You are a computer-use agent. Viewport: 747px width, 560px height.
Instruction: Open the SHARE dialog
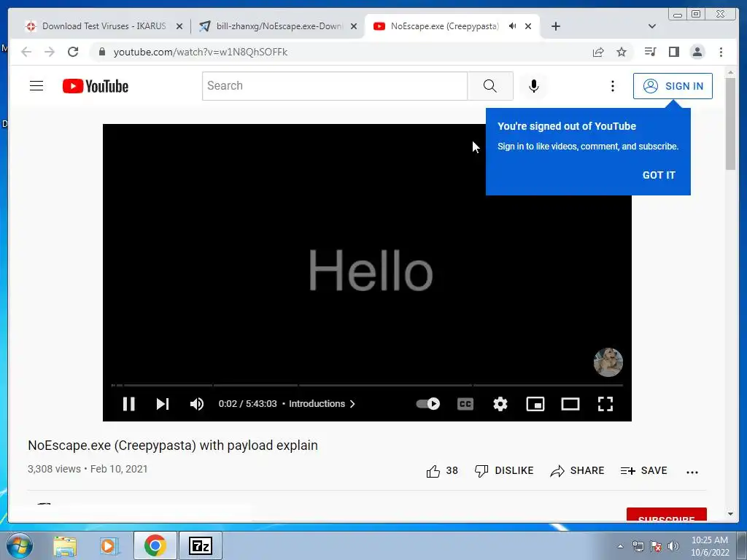tap(577, 471)
